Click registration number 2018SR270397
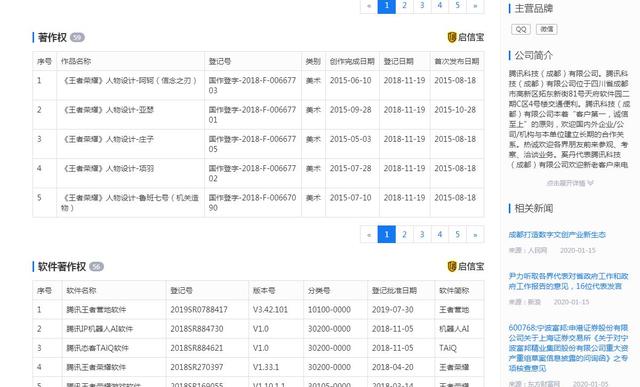 197,367
